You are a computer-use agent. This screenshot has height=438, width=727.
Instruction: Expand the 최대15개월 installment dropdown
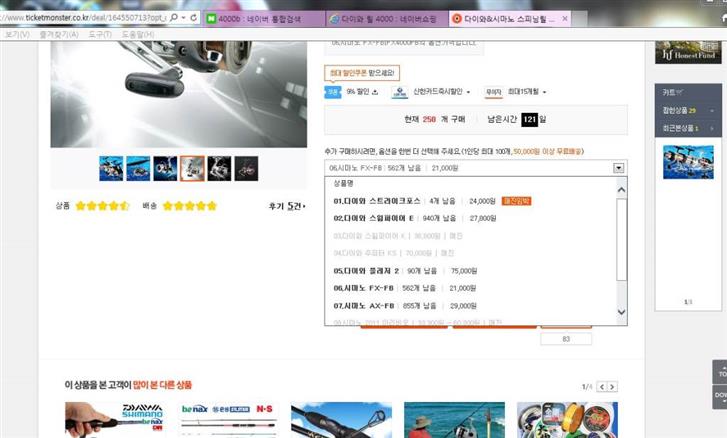[x=544, y=93]
